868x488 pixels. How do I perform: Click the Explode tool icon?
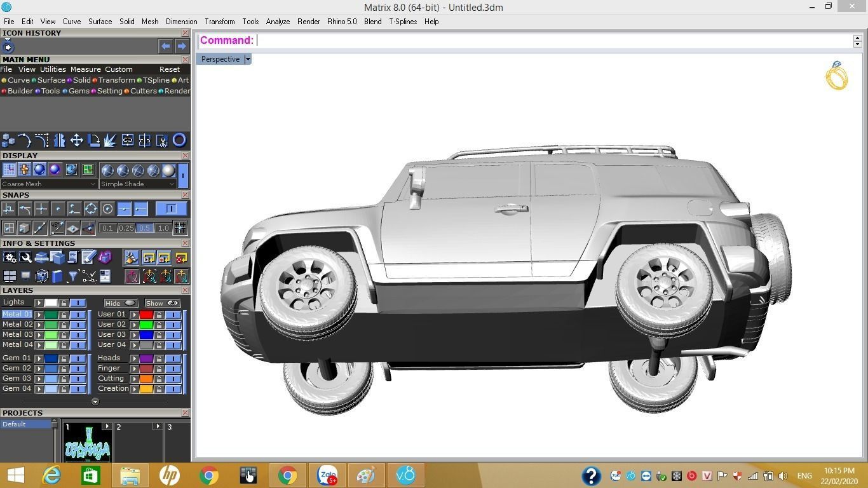point(110,140)
